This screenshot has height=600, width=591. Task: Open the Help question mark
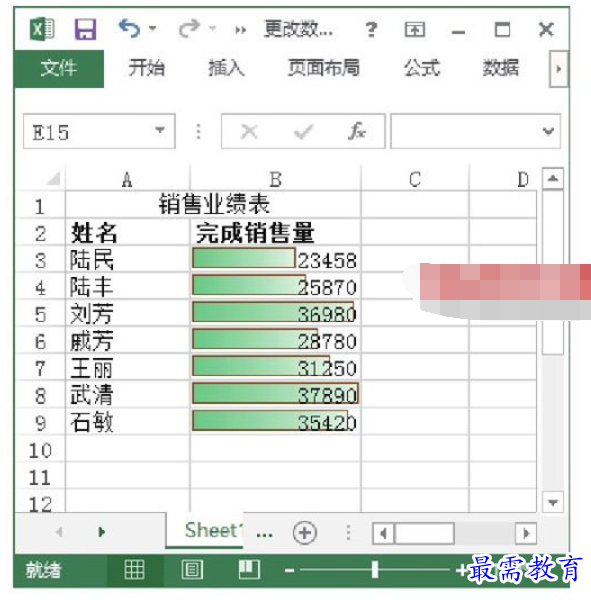click(x=371, y=29)
